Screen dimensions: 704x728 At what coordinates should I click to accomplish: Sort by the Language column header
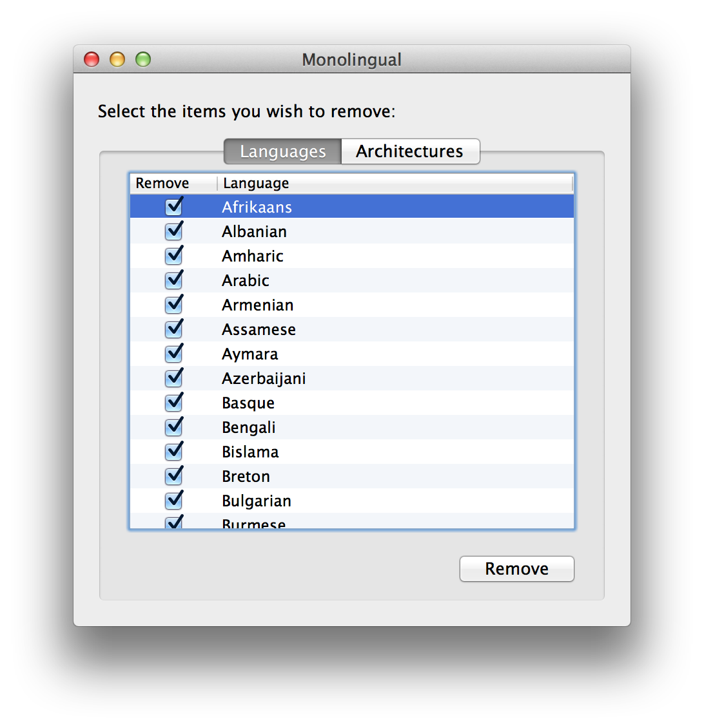395,184
